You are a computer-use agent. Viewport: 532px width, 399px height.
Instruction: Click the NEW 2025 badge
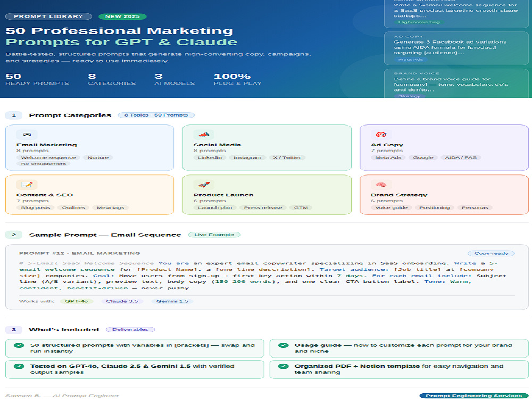pos(122,16)
